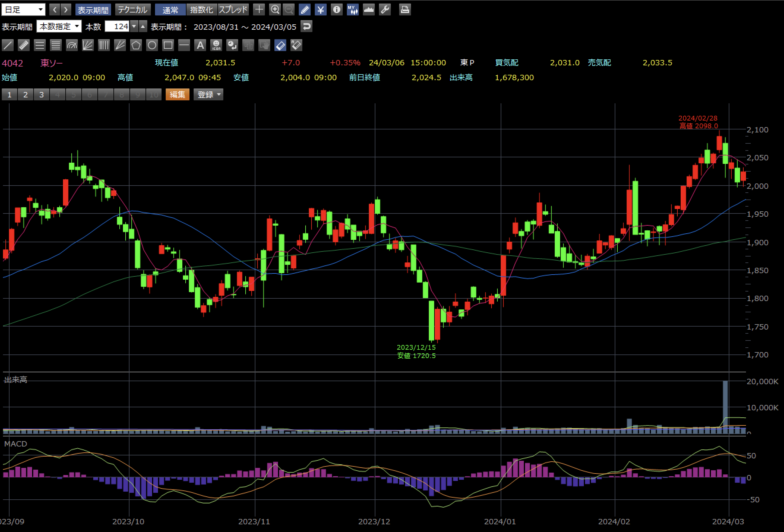The height and width of the screenshot is (532, 784).
Task: Click the orange 編集 button
Action: click(177, 95)
